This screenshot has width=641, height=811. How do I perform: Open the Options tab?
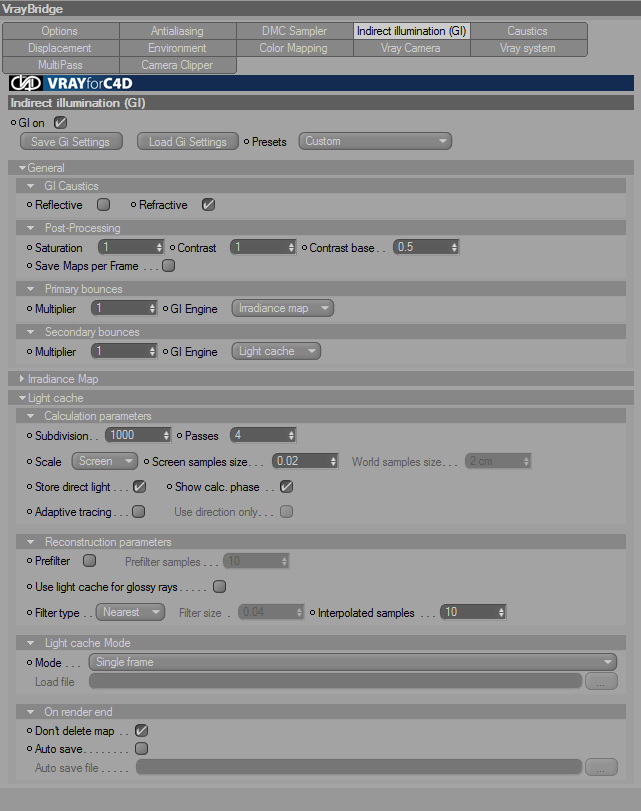pos(61,31)
